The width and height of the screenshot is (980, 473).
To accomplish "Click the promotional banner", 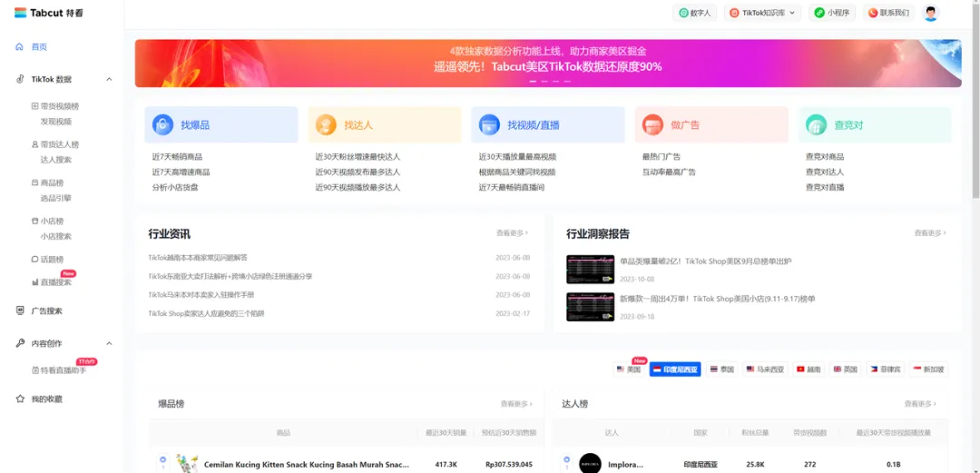I will [x=548, y=64].
